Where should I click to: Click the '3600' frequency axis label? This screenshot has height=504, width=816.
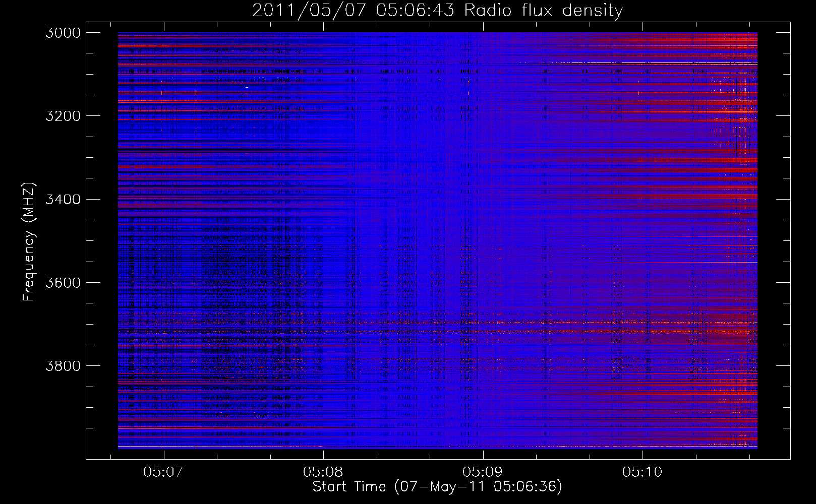point(63,282)
